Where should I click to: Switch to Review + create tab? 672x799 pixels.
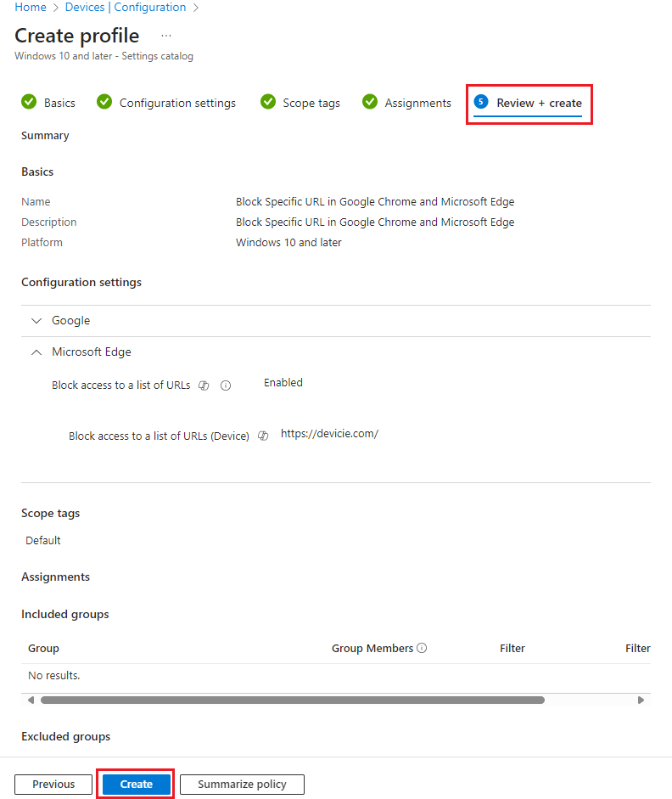pos(539,103)
